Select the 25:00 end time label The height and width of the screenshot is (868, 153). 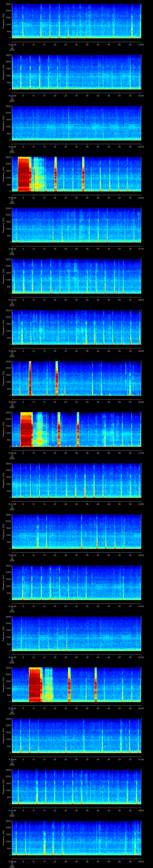(x=141, y=147)
